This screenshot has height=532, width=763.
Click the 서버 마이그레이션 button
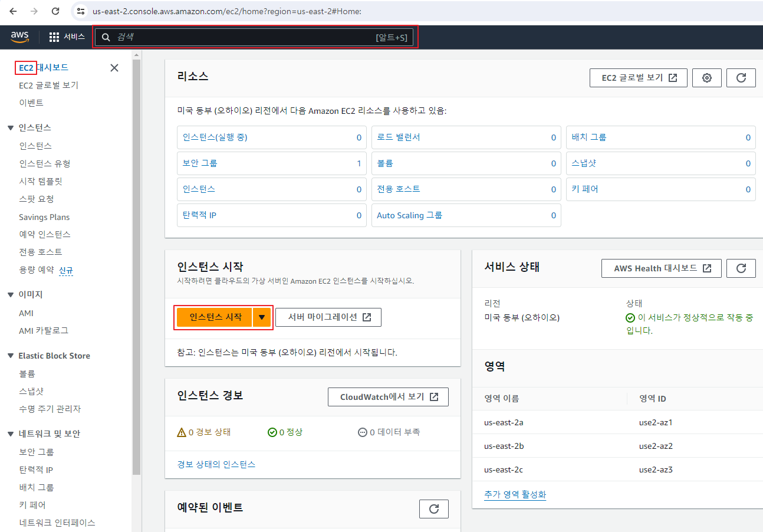tap(328, 317)
